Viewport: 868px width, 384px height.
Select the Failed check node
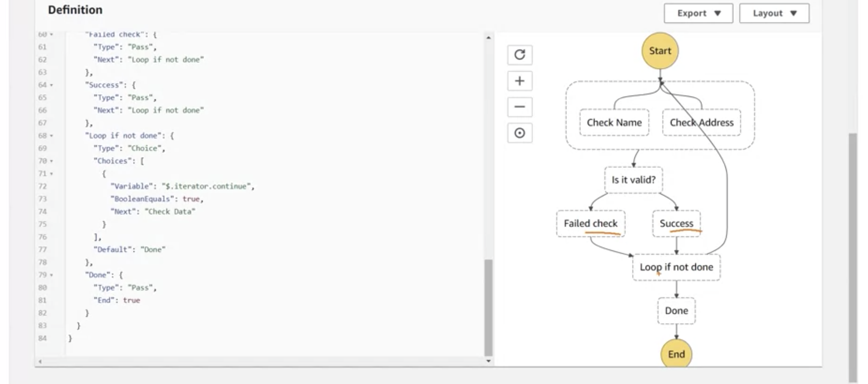(x=590, y=223)
